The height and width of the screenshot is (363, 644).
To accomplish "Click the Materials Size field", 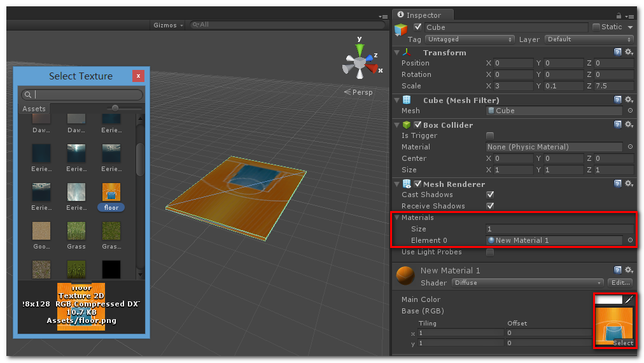I will 559,229.
